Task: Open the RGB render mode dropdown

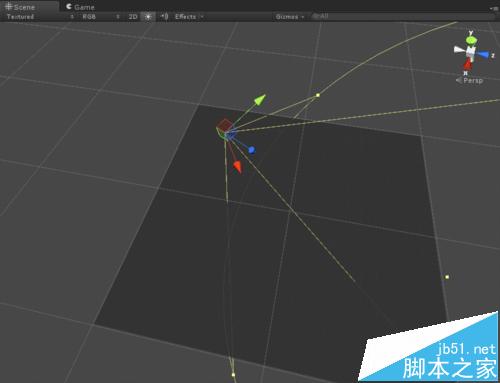Action: (101, 16)
